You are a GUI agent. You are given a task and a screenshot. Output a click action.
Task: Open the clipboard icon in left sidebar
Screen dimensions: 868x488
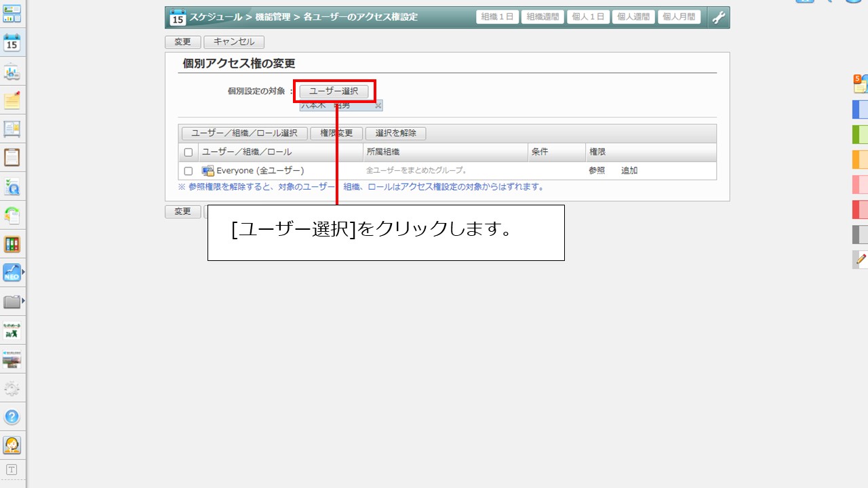(x=12, y=157)
